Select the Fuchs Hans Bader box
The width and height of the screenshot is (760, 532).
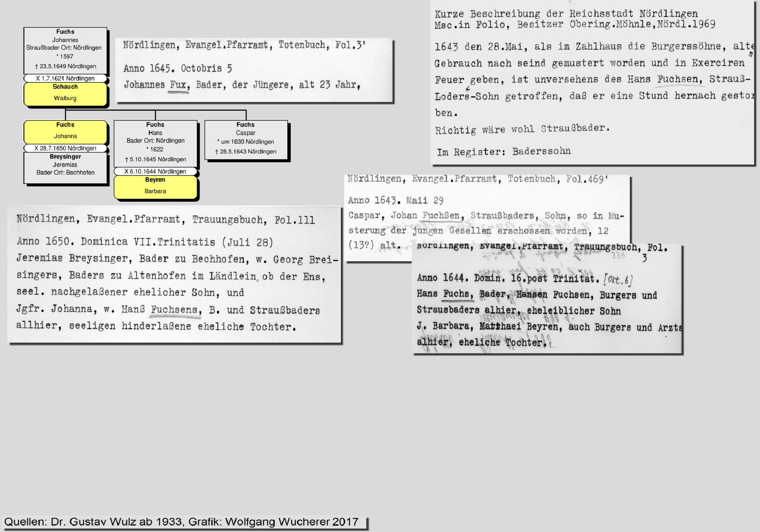[155, 143]
